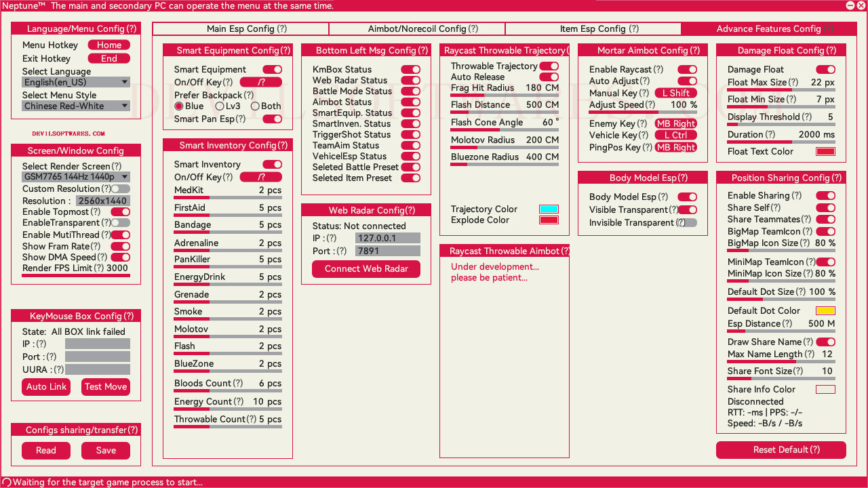Click the (?) help icon next to Manual Key

(x=644, y=94)
